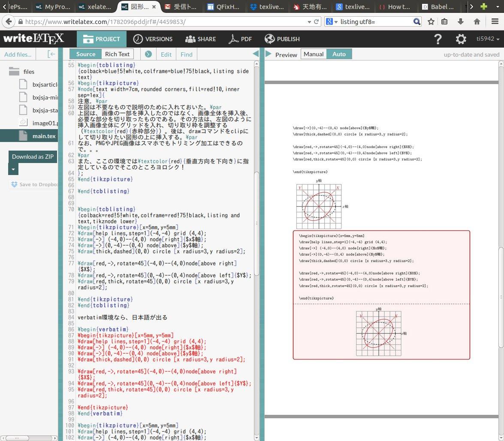Switch to the xelate... browser tab
504x441 pixels.
pyautogui.click(x=95, y=6)
